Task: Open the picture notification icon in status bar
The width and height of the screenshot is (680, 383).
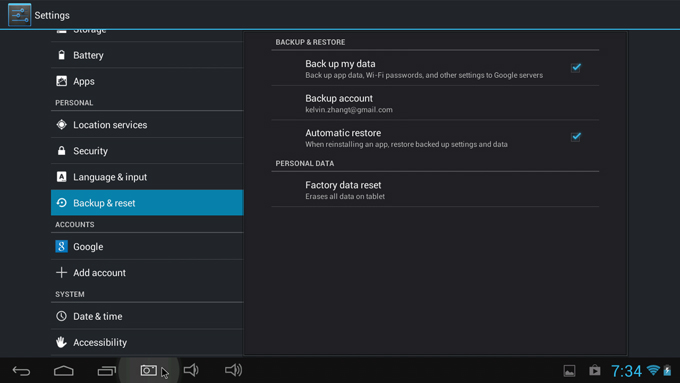Action: (569, 371)
